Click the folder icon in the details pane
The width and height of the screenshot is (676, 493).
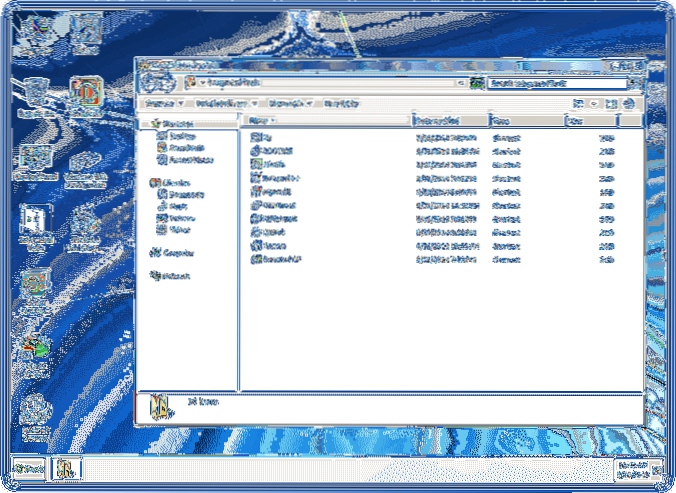point(161,407)
